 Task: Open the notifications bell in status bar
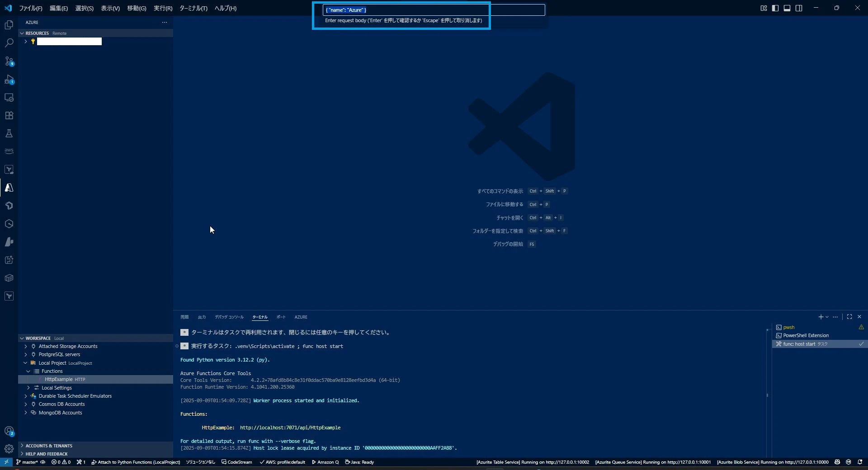click(860, 462)
